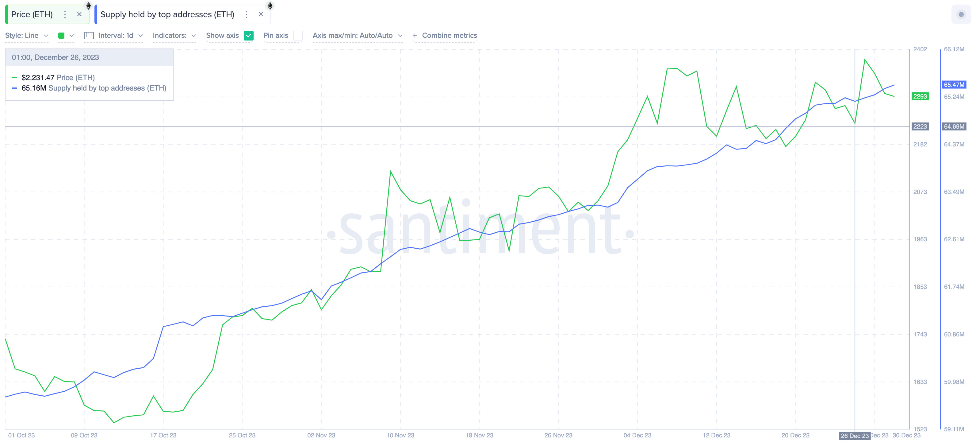
Task: Click the 26 Dec 23 date marker
Action: pyautogui.click(x=855, y=436)
